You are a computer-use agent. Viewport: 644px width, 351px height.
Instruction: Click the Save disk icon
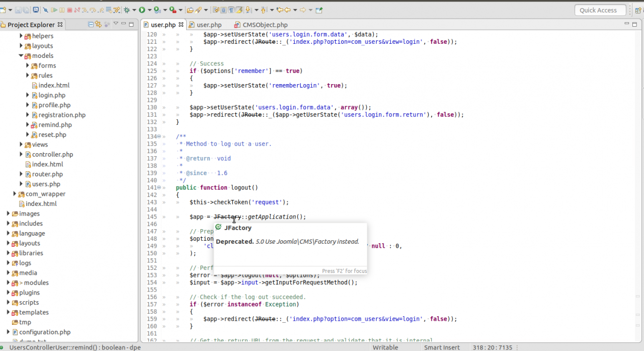18,10
